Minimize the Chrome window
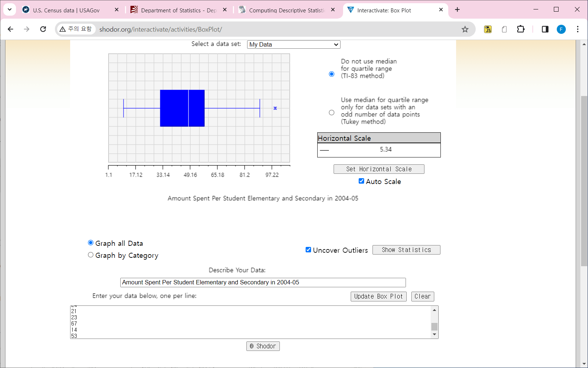Screen dimensions: 588x368 536,9
